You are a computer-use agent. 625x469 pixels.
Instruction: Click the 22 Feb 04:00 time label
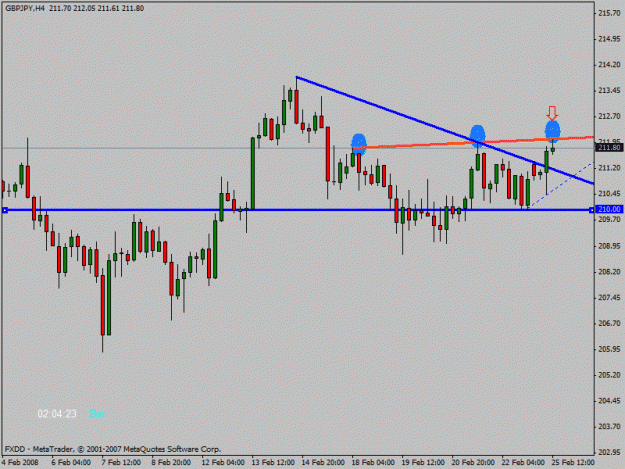(523, 463)
